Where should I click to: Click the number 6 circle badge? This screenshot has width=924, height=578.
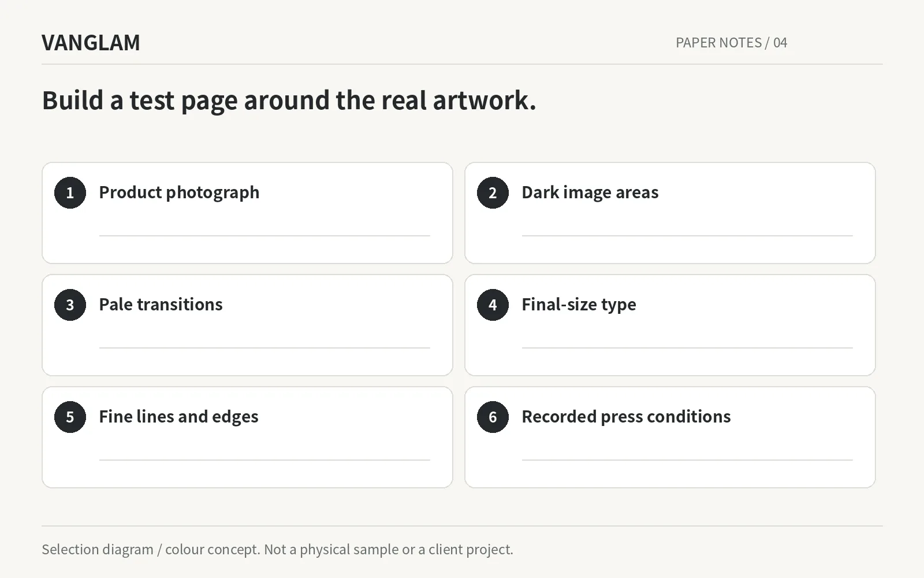point(493,417)
